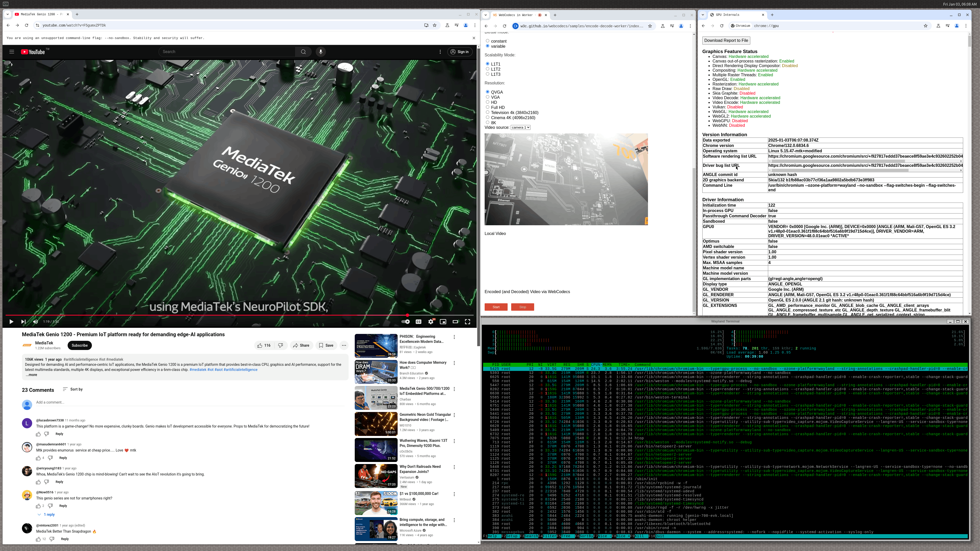
Task: Select the VGA resolution radio button
Action: pos(488,97)
